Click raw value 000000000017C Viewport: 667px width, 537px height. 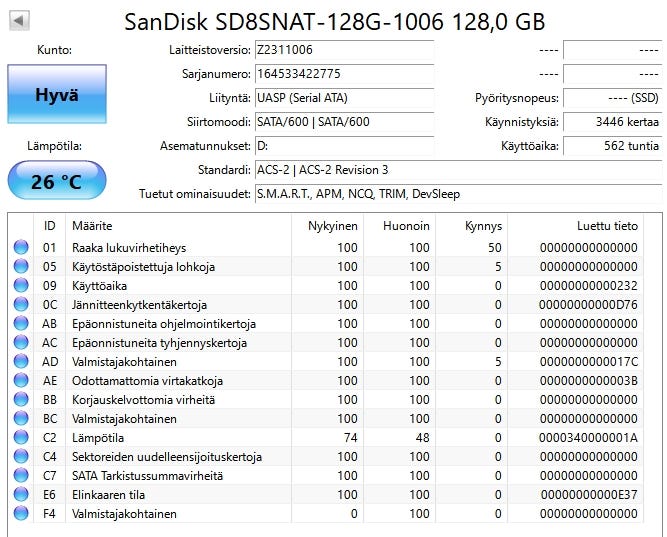click(589, 362)
